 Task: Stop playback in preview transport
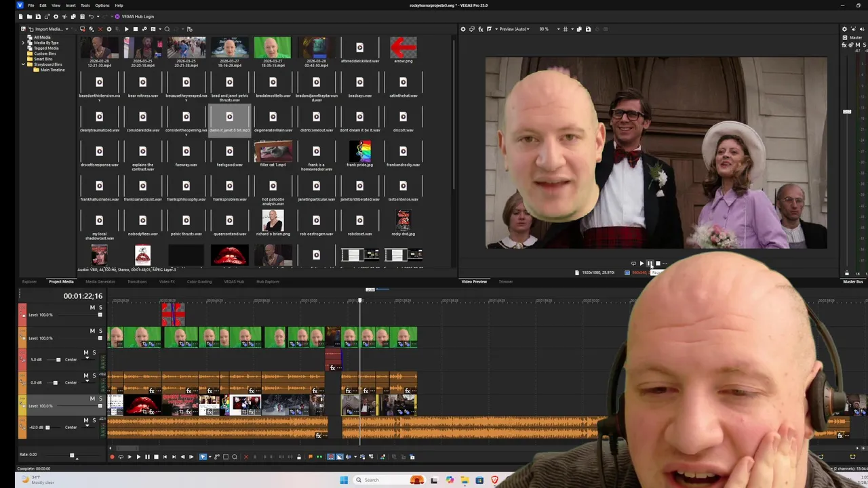click(x=658, y=263)
